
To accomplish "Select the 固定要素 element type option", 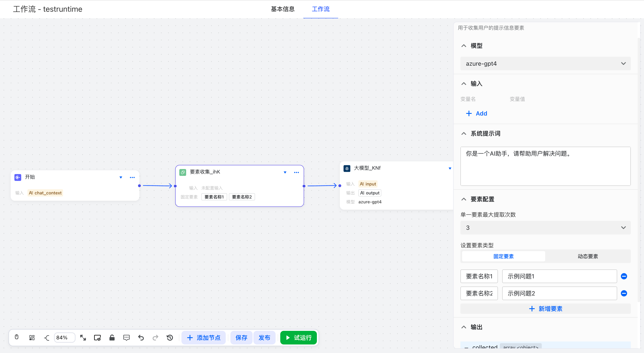I will (x=503, y=256).
